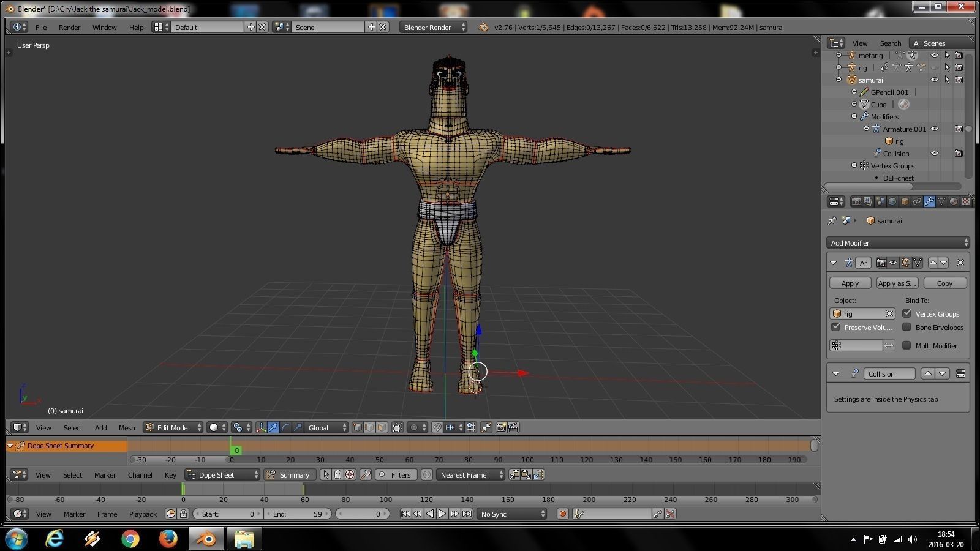Open the Modifiers properties tab icon
Image resolution: width=980 pixels, height=551 pixels.
[929, 201]
